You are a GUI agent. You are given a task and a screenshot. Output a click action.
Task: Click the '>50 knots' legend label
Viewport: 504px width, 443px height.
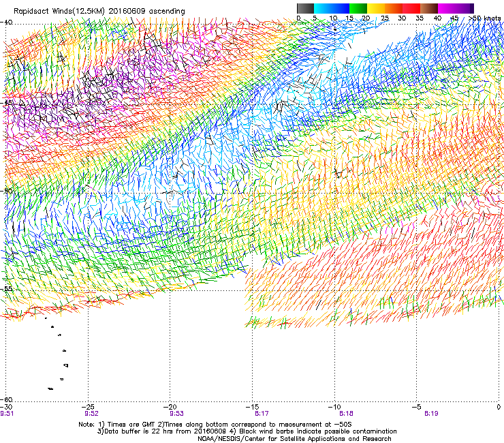point(484,18)
